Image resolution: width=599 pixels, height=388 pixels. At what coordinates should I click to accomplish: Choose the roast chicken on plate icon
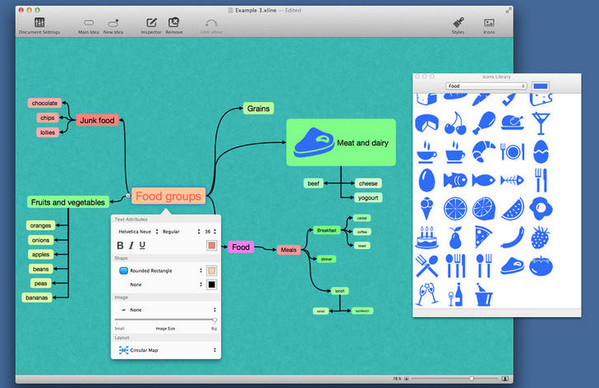click(x=512, y=123)
